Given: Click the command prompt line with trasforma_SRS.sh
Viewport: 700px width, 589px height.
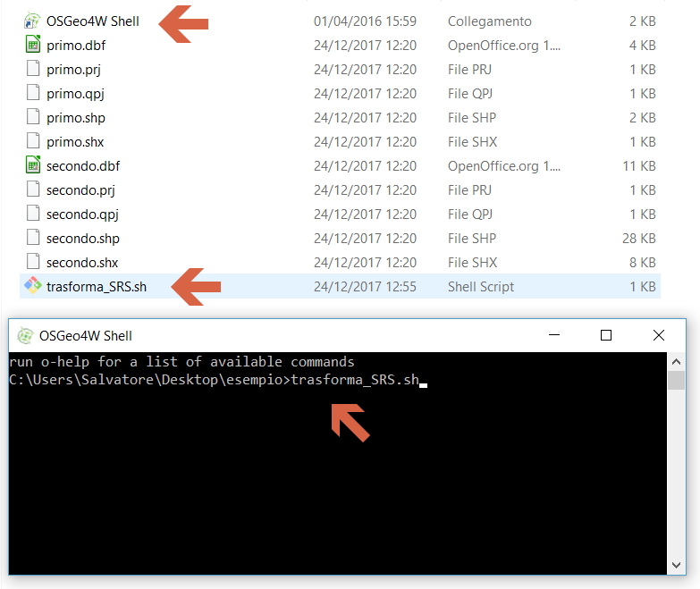Looking at the screenshot, I should [x=215, y=380].
